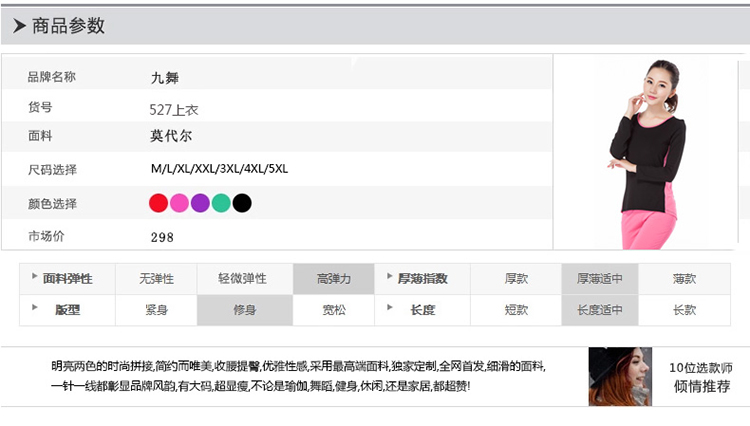Click the arrow icon beside 商品参数

coord(19,26)
